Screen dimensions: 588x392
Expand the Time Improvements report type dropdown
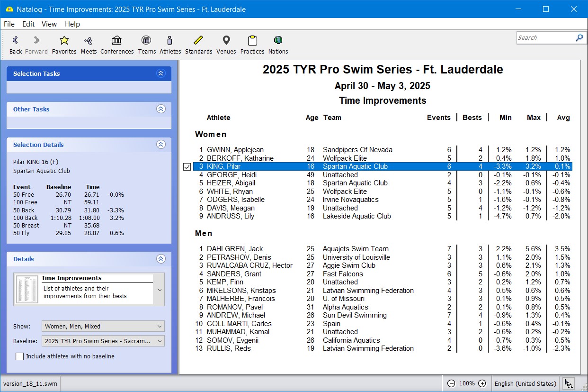(x=159, y=290)
